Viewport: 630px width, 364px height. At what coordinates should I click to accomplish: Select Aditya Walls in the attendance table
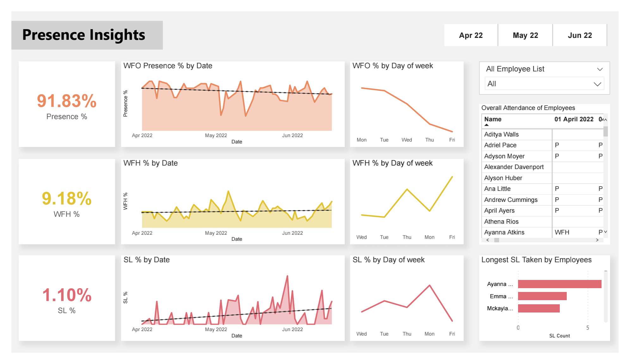coord(501,134)
